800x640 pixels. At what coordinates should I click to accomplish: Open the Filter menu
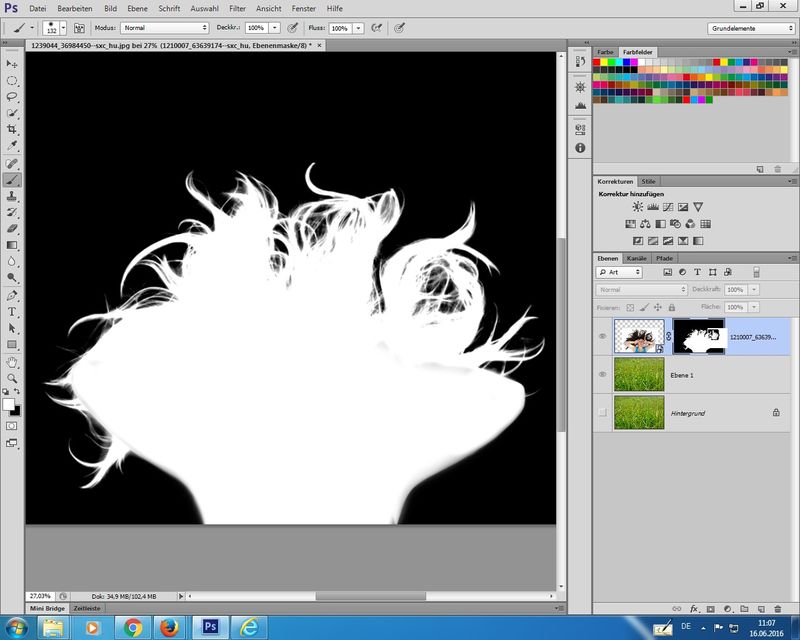[237, 8]
